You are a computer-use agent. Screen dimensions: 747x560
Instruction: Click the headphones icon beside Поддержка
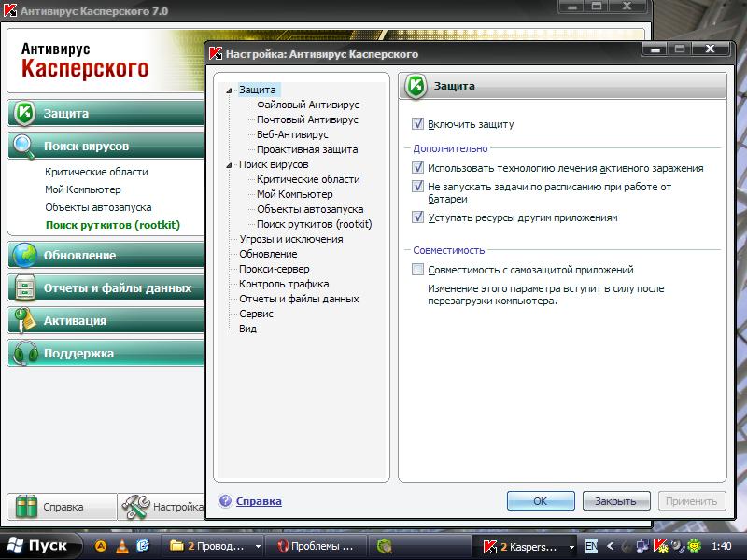coord(25,353)
